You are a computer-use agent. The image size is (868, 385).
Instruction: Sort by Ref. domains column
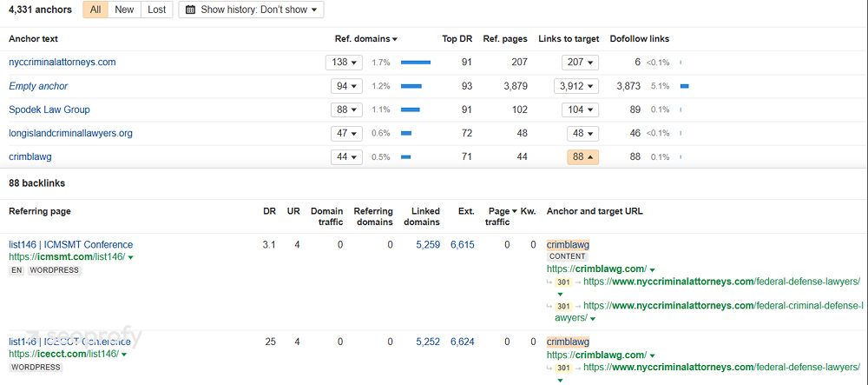click(x=366, y=39)
